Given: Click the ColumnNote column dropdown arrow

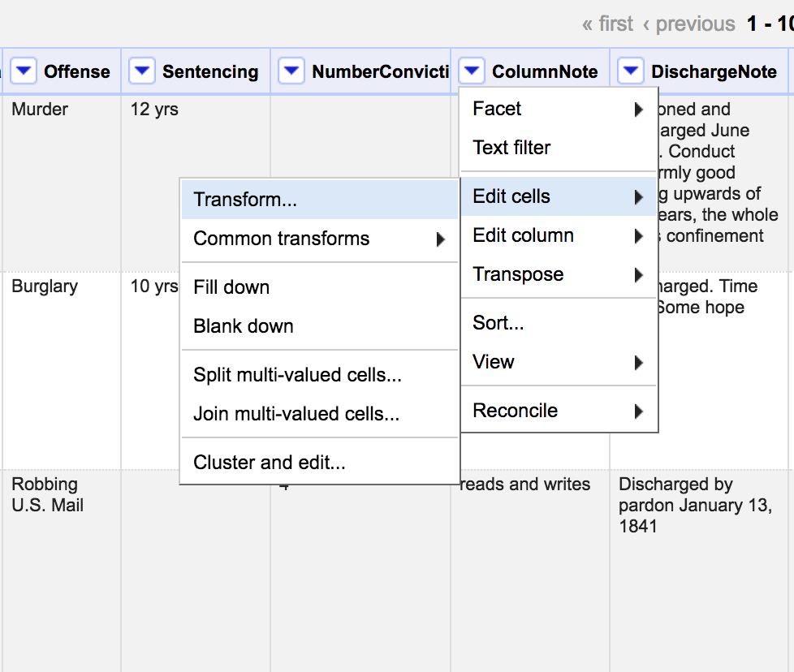Looking at the screenshot, I should (x=472, y=71).
